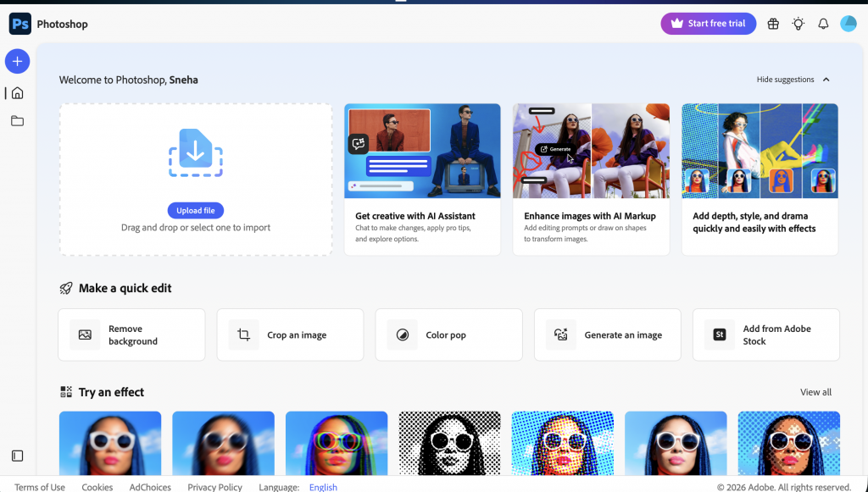Click the Upload file button
This screenshot has width=868, height=492.
[195, 210]
